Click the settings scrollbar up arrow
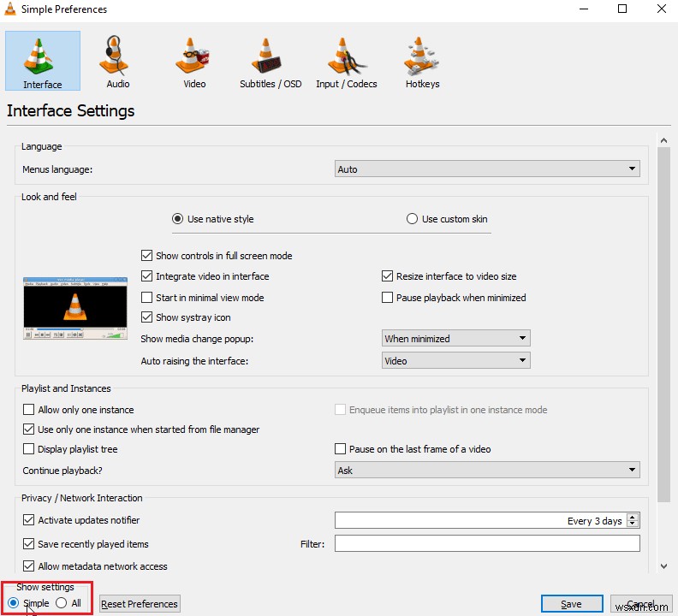The height and width of the screenshot is (616, 678). tap(663, 140)
